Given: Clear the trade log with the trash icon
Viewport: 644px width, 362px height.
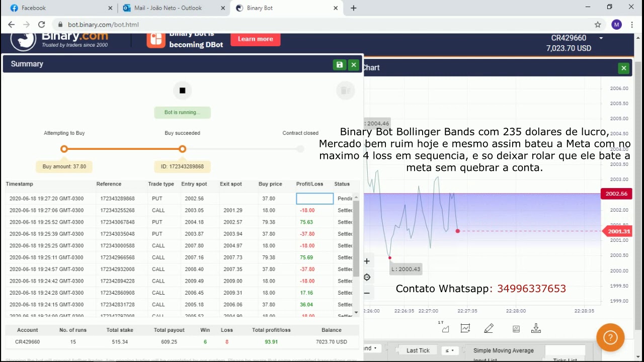Looking at the screenshot, I should point(345,90).
